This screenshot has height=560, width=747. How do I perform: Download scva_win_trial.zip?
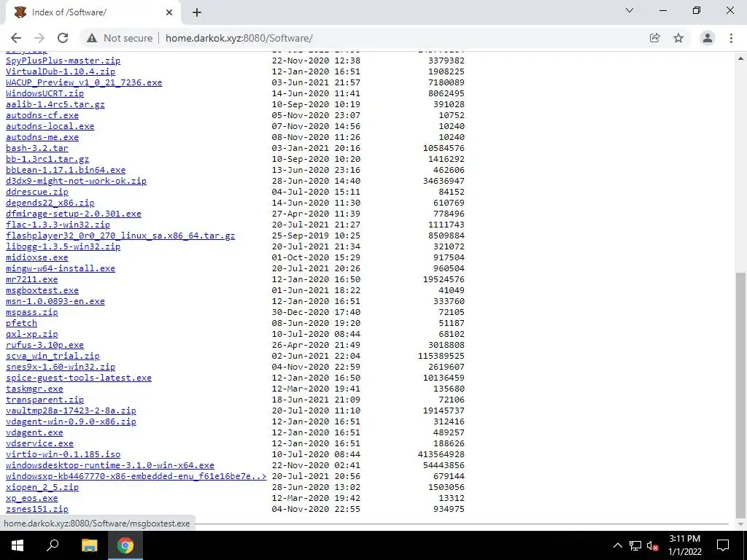point(53,356)
